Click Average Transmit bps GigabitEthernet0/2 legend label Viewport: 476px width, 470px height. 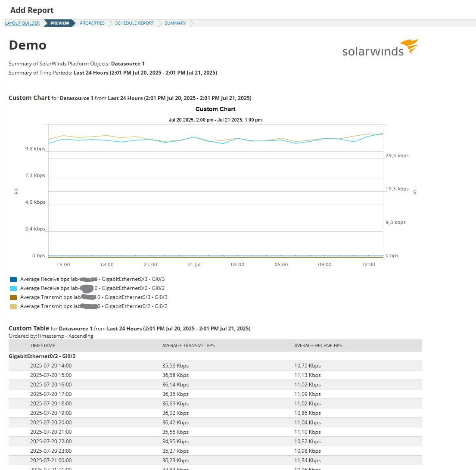click(x=94, y=306)
